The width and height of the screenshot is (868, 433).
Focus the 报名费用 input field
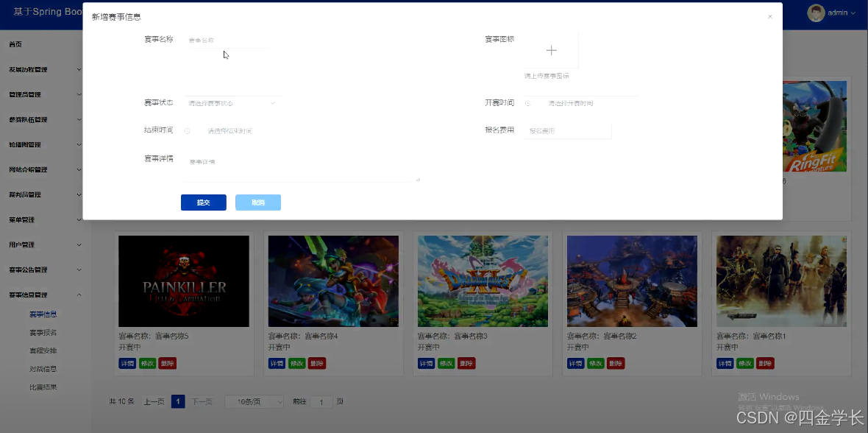(x=568, y=131)
